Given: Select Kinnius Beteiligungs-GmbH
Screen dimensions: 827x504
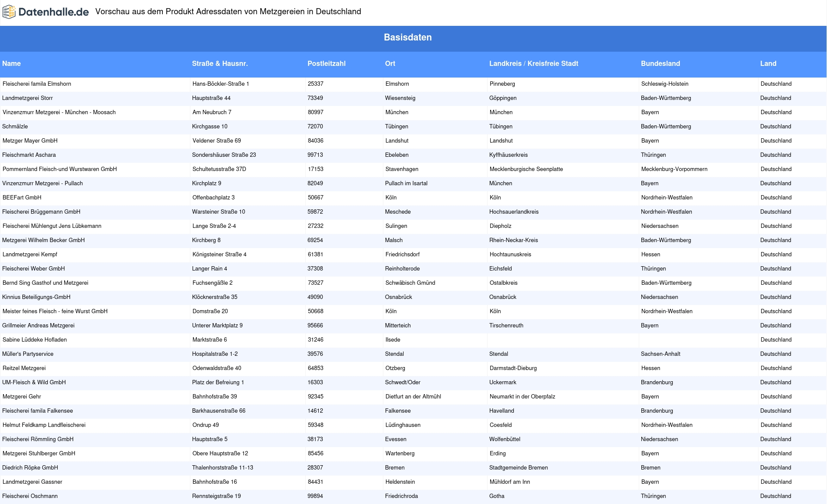Looking at the screenshot, I should click(x=36, y=297).
